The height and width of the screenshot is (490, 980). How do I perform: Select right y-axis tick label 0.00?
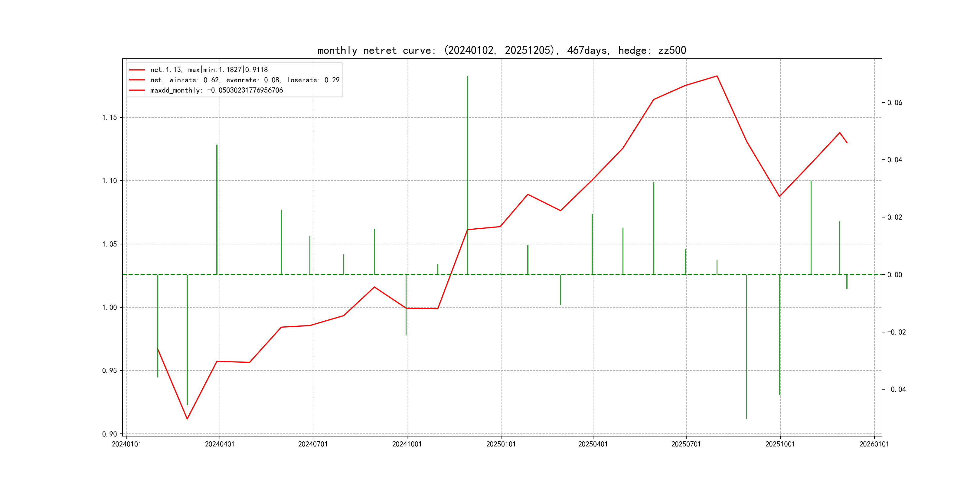[x=894, y=275]
